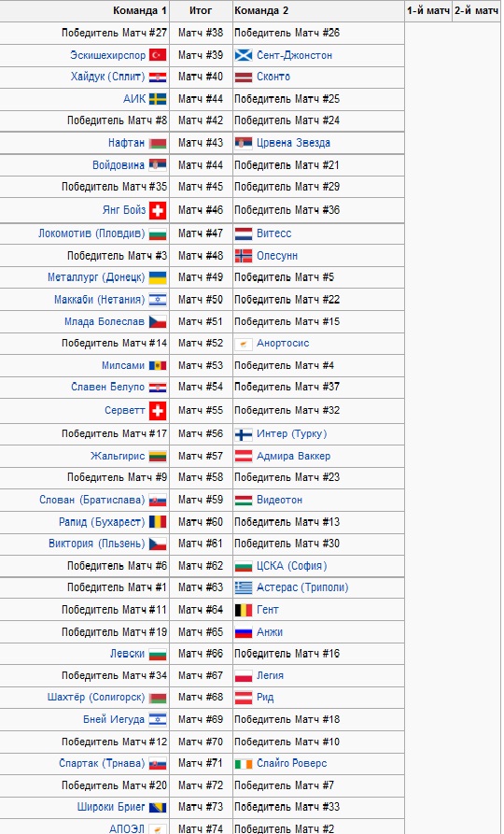Viewport: 504px width, 834px height.
Task: Click the 1-й матч column header
Action: pyautogui.click(x=428, y=10)
